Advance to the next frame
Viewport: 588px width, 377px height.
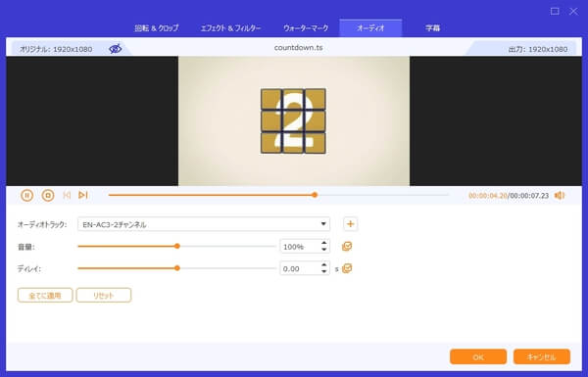(x=83, y=195)
